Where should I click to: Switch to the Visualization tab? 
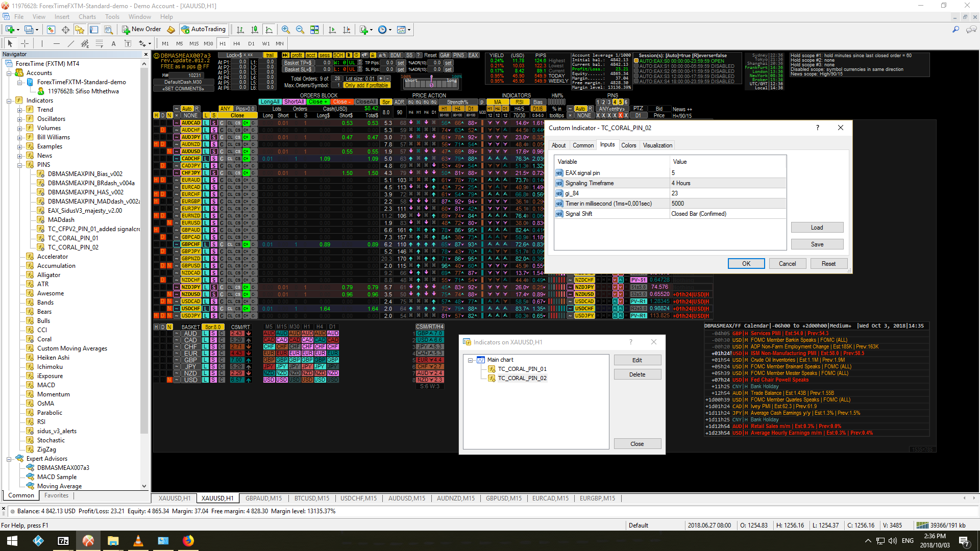click(657, 145)
